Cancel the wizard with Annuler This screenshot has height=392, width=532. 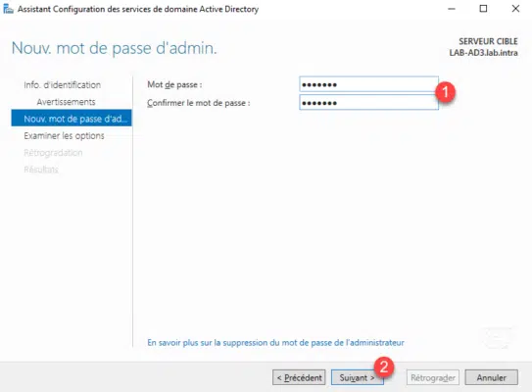tap(491, 377)
